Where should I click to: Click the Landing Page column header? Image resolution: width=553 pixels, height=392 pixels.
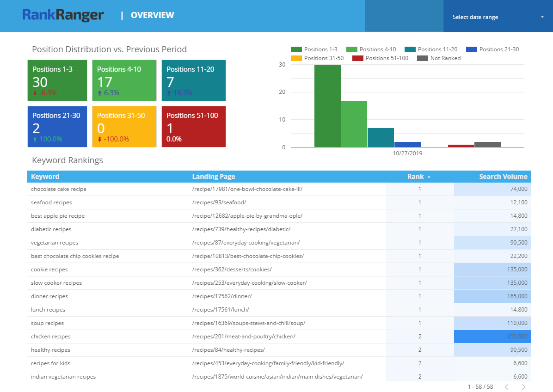[214, 177]
